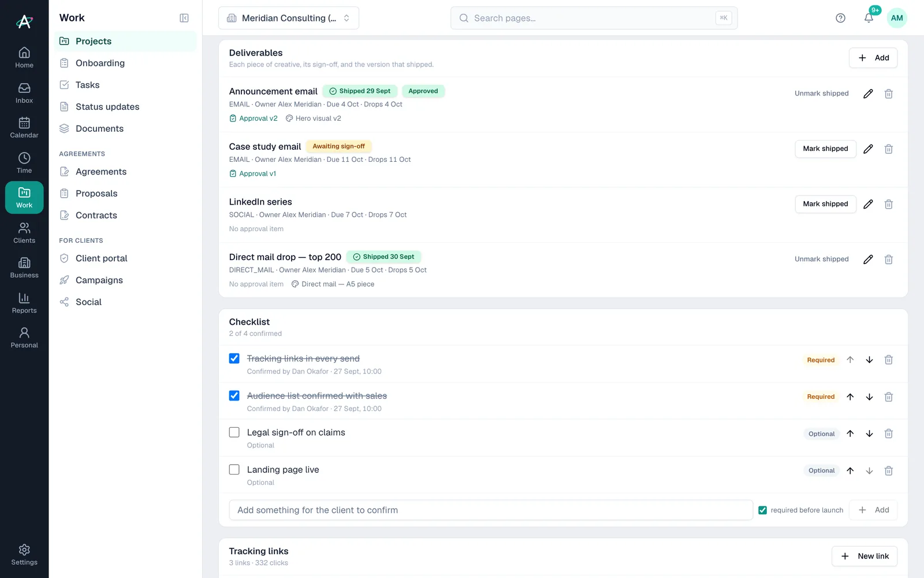Viewport: 924px width, 578px height.
Task: Unmark Announcement email as shipped
Action: click(821, 94)
